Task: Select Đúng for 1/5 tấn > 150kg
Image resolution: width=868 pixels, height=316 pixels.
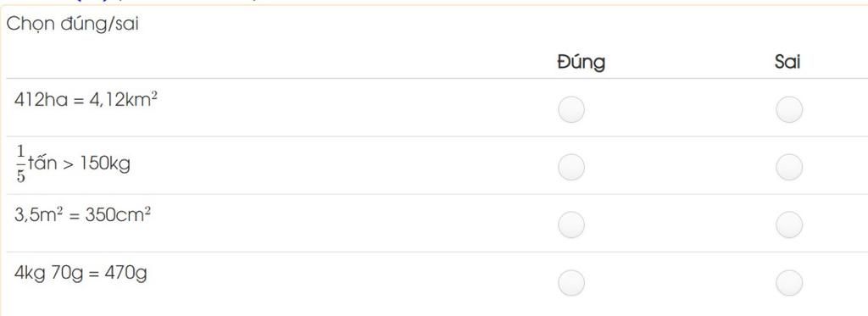Action: (x=571, y=167)
